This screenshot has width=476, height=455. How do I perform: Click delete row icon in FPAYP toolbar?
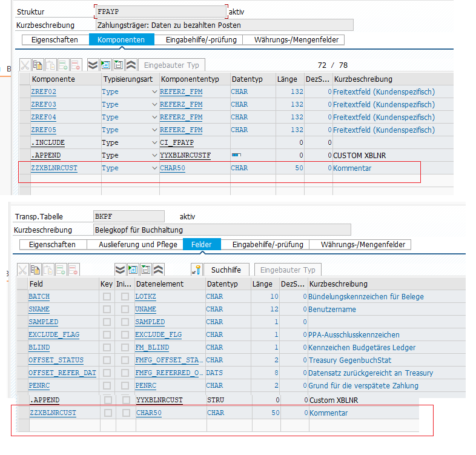[x=76, y=65]
